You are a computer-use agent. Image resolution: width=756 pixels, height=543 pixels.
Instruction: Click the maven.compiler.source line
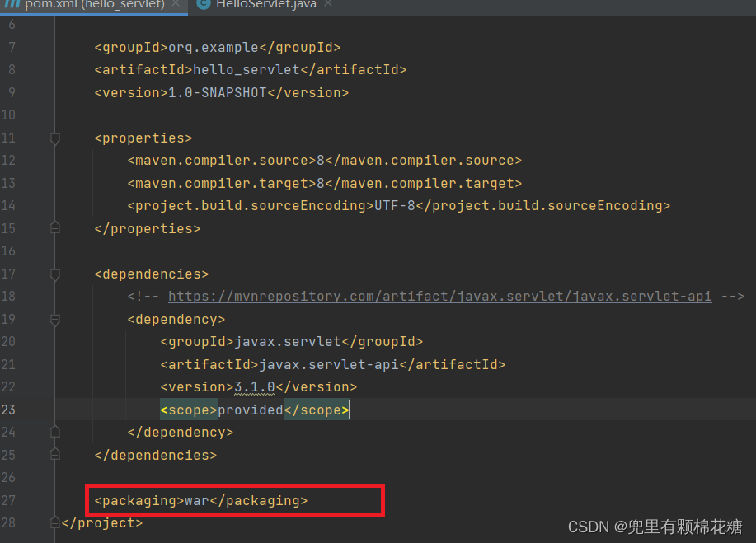coord(325,161)
